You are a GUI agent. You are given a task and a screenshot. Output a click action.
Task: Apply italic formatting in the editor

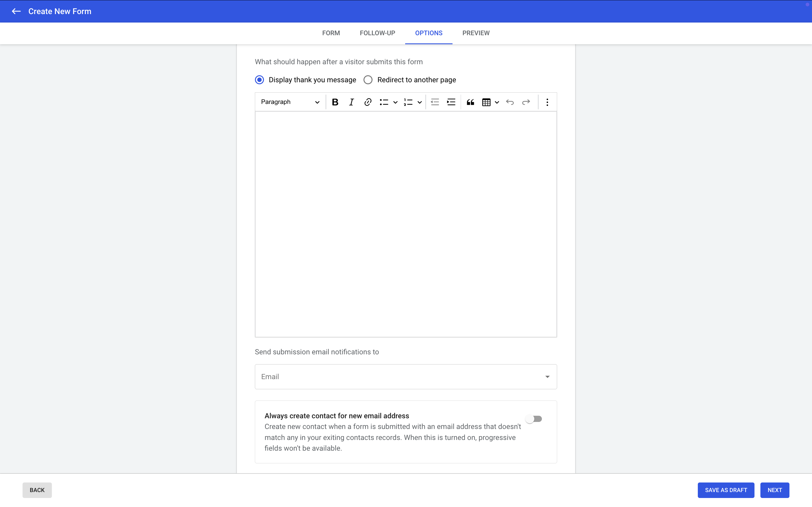pyautogui.click(x=351, y=102)
